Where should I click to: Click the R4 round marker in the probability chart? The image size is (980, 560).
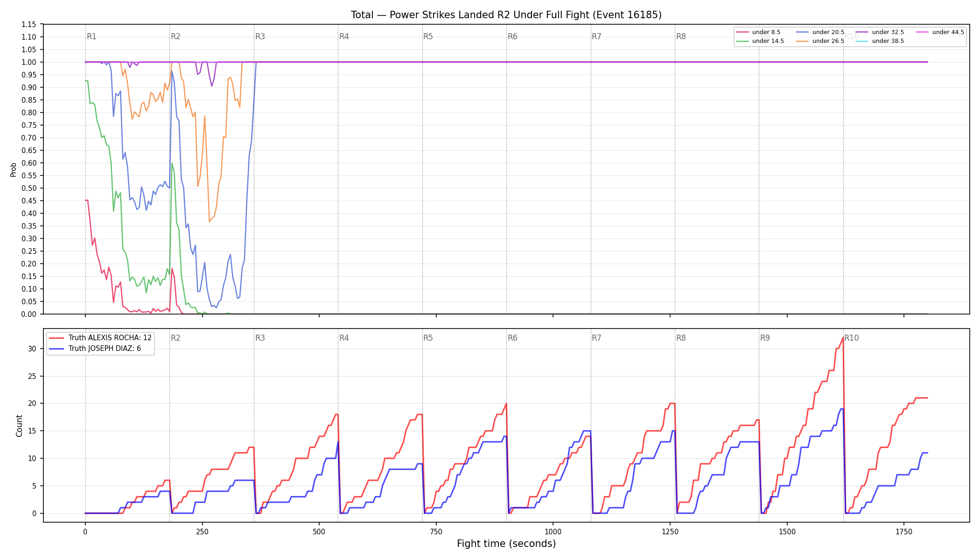[344, 36]
